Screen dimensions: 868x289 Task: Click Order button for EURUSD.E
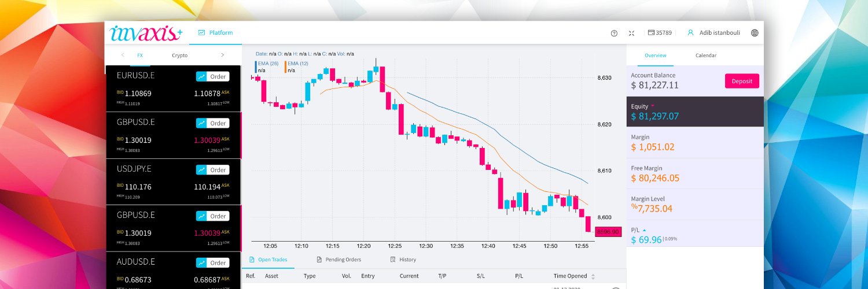click(x=212, y=76)
